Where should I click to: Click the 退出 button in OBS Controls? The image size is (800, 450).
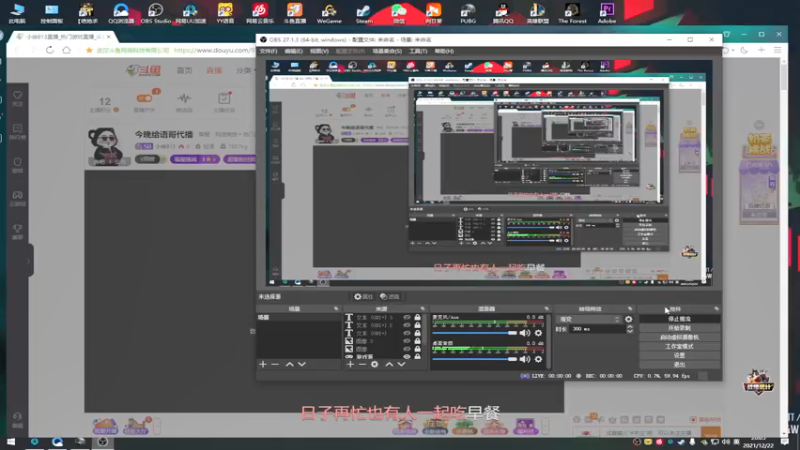[679, 365]
